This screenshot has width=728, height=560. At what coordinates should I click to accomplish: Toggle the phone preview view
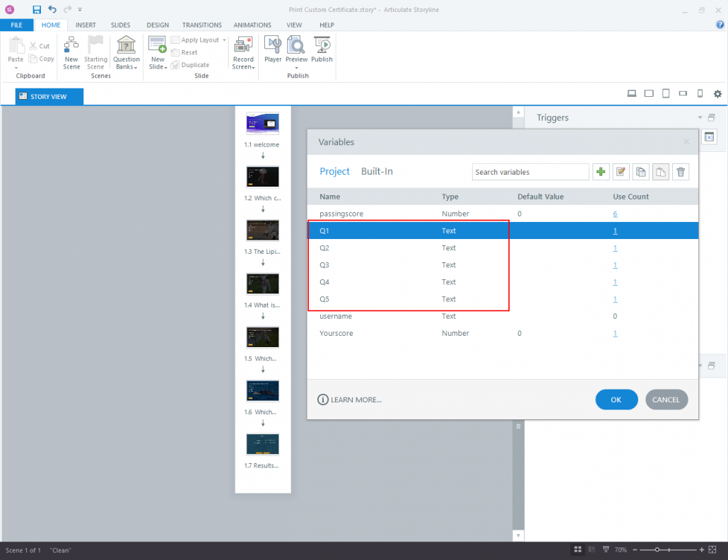700,93
